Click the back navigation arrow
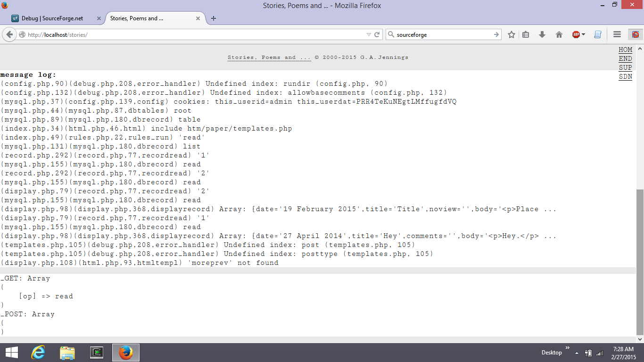This screenshot has height=362, width=644. (x=9, y=34)
